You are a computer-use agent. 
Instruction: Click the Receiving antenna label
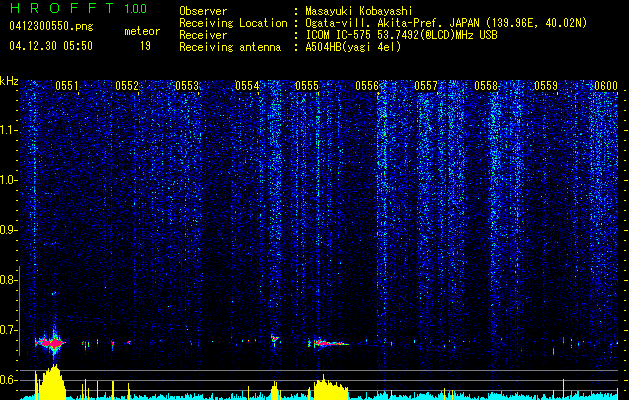pyautogui.click(x=230, y=47)
